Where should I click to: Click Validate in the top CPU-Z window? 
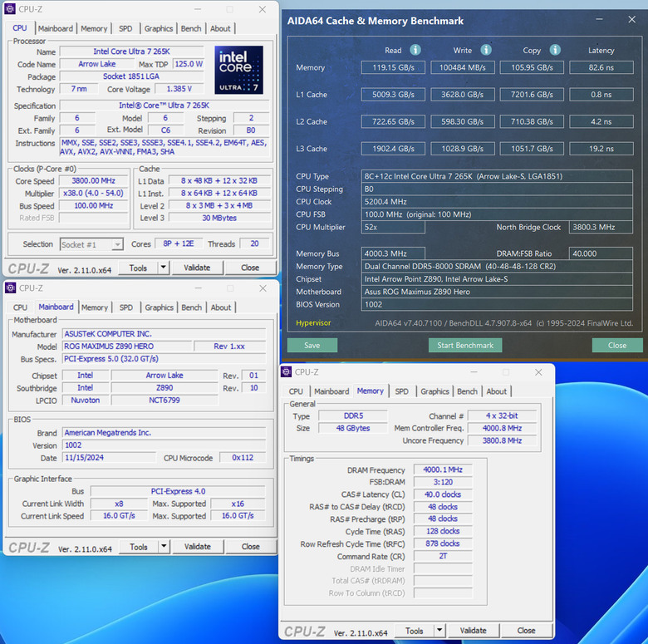(x=197, y=268)
